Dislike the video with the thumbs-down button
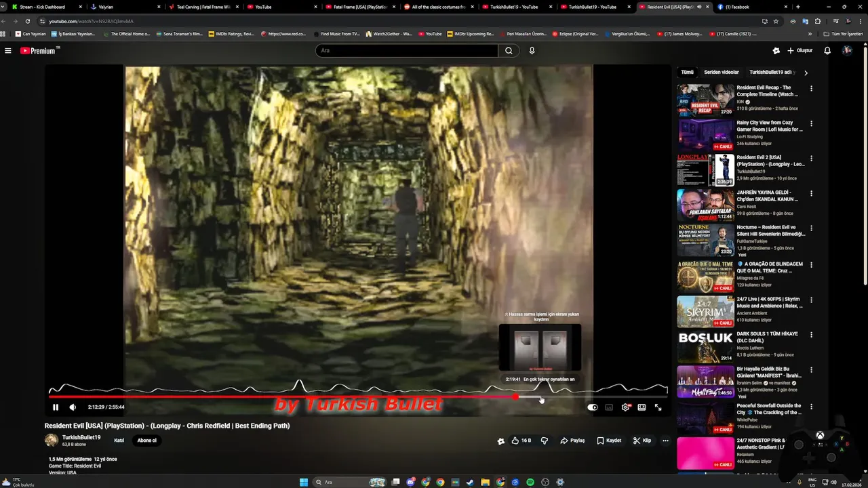This screenshot has height=488, width=868. (544, 441)
